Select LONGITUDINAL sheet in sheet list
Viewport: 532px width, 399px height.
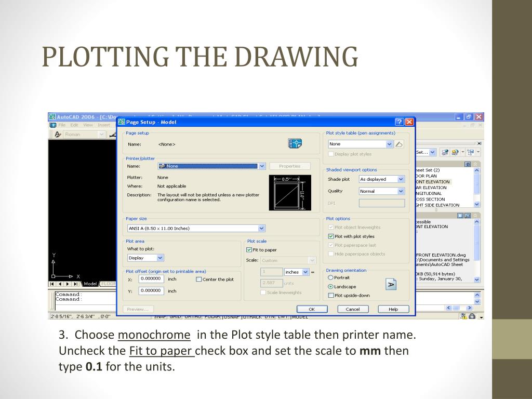(x=429, y=193)
